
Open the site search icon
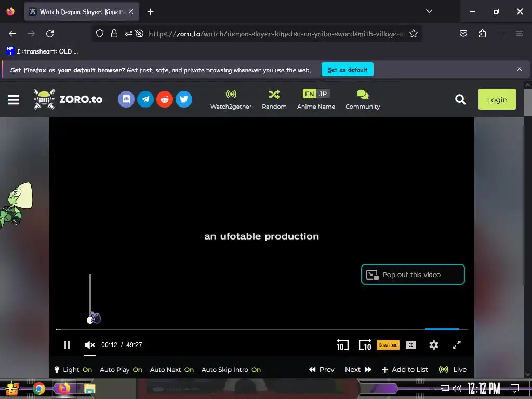pos(460,99)
